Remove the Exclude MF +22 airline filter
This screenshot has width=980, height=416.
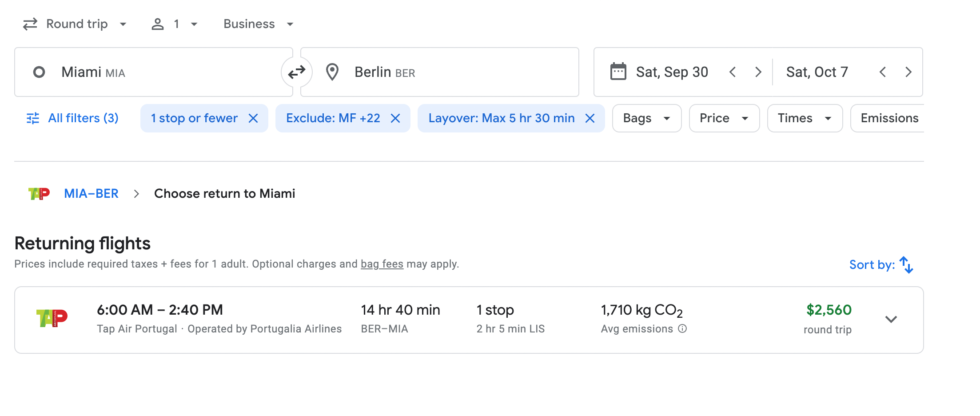(x=395, y=118)
